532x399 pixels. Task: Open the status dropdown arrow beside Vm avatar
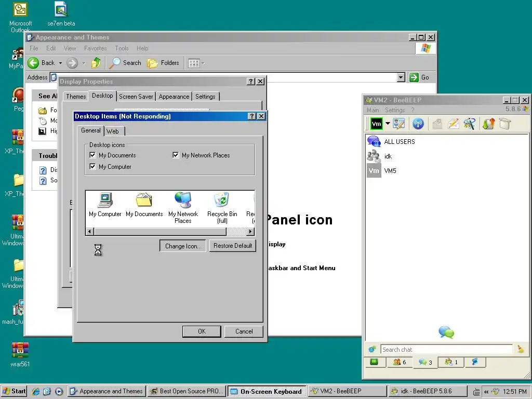tap(388, 124)
